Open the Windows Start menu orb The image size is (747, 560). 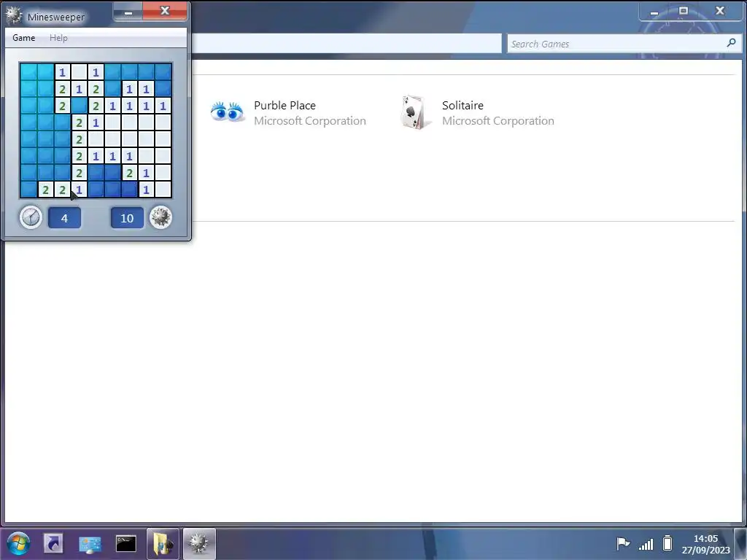[x=18, y=543]
